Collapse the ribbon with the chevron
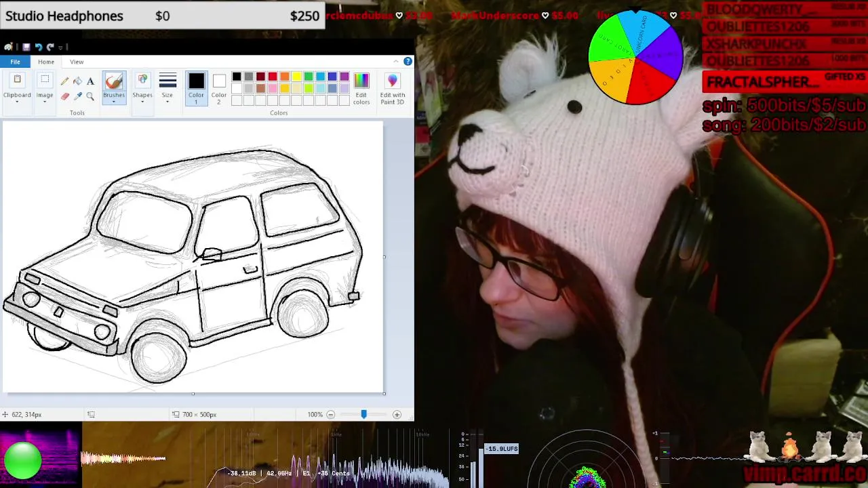This screenshot has width=868, height=488. click(396, 62)
